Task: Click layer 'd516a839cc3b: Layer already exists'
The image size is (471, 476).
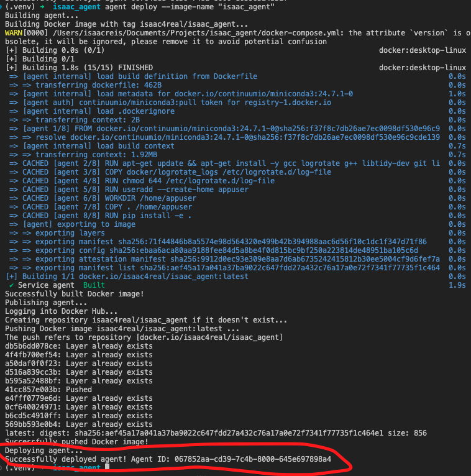Action: click(78, 372)
